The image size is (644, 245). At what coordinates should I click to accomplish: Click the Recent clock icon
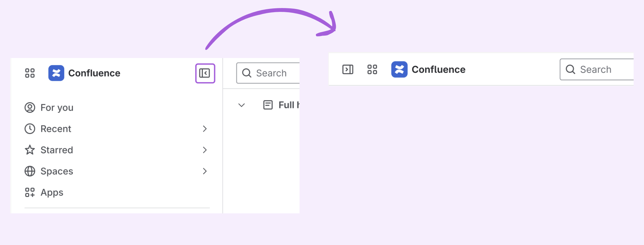coord(30,129)
